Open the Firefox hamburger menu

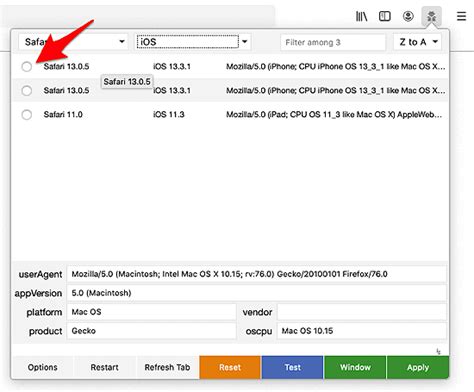(461, 16)
